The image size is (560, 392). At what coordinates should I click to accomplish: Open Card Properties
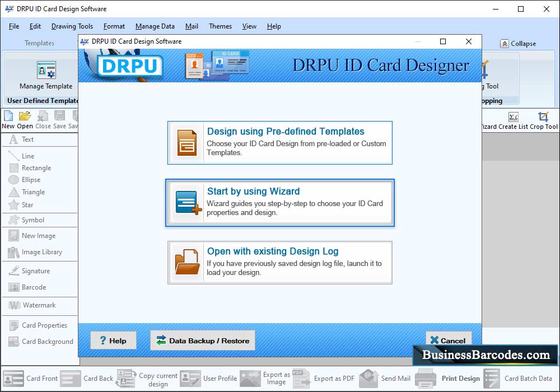pyautogui.click(x=38, y=325)
